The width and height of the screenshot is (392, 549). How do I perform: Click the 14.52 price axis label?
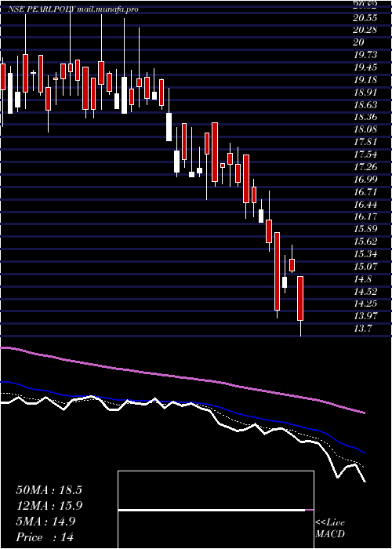[366, 291]
